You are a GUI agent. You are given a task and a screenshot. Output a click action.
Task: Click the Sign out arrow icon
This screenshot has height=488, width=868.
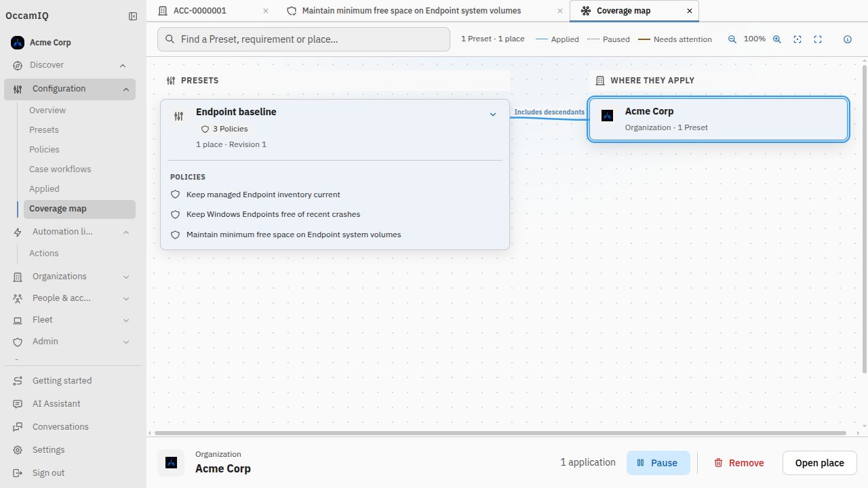pos(18,473)
